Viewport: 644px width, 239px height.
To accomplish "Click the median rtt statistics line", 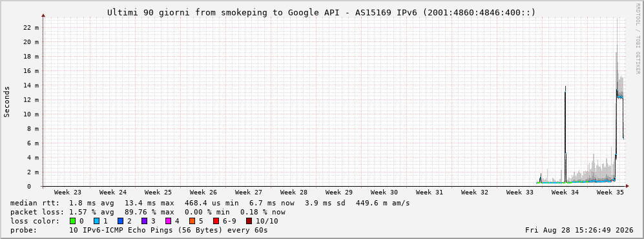I will click(210, 203).
